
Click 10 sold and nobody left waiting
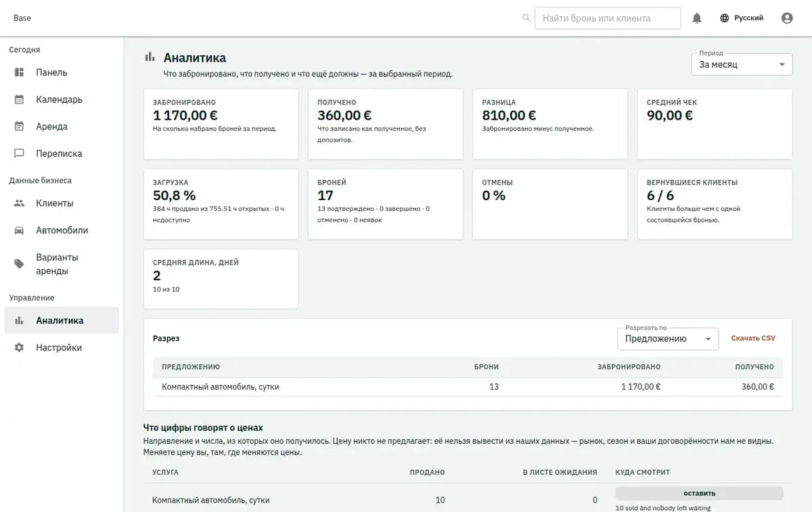coord(663,508)
